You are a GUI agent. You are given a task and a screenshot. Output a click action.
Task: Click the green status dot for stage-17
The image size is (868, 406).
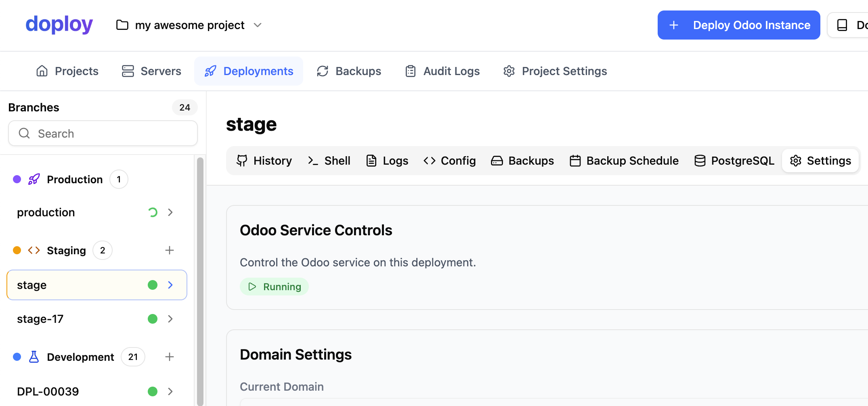[x=153, y=319]
